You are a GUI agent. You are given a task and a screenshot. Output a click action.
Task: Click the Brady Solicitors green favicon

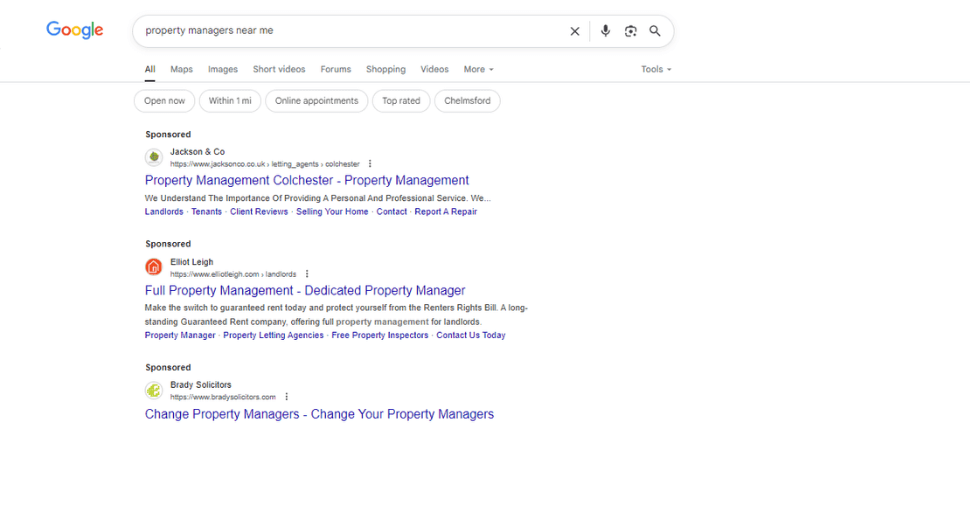click(154, 390)
